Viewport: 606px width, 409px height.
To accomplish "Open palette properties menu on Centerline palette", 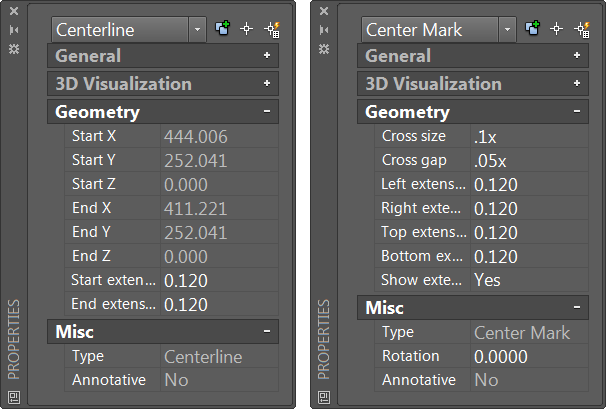I will click(x=14, y=47).
